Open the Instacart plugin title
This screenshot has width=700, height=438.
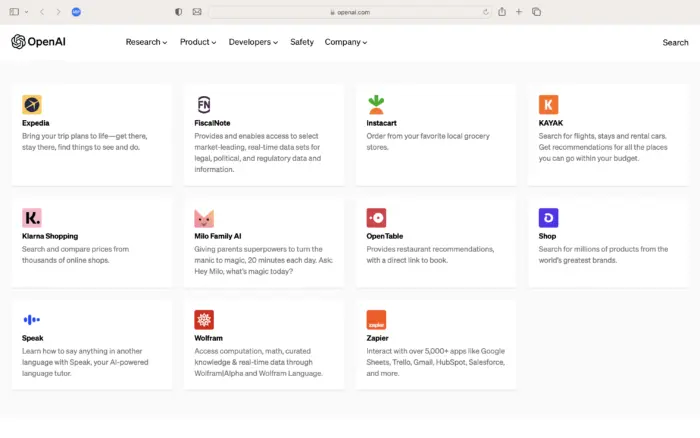click(x=381, y=123)
